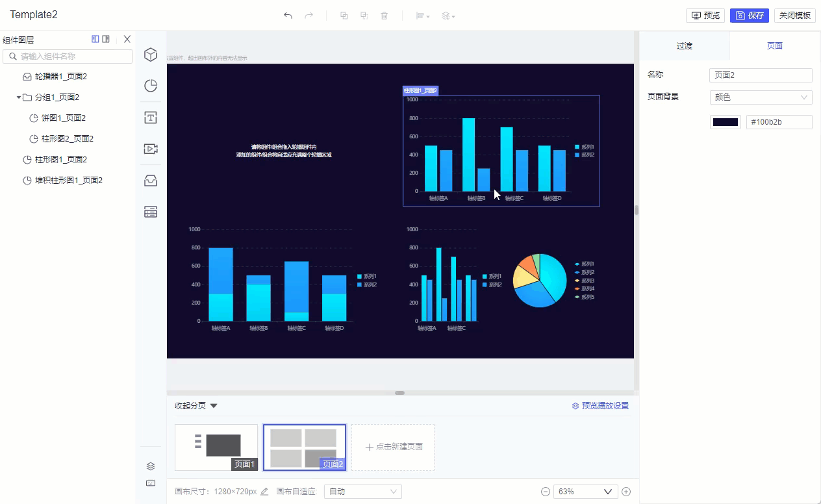The height and width of the screenshot is (504, 821).
Task: Click the paste icon in top toolbar
Action: click(364, 16)
